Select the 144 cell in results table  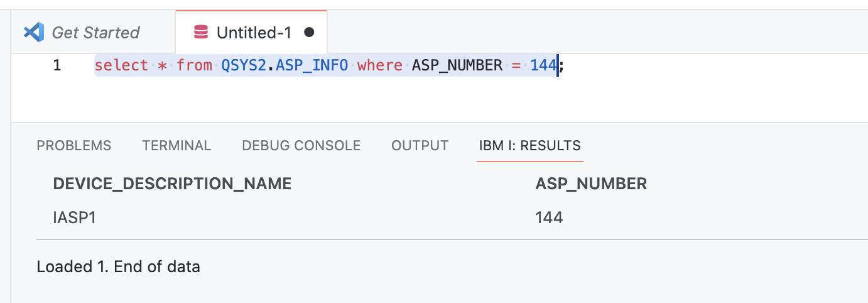click(549, 218)
